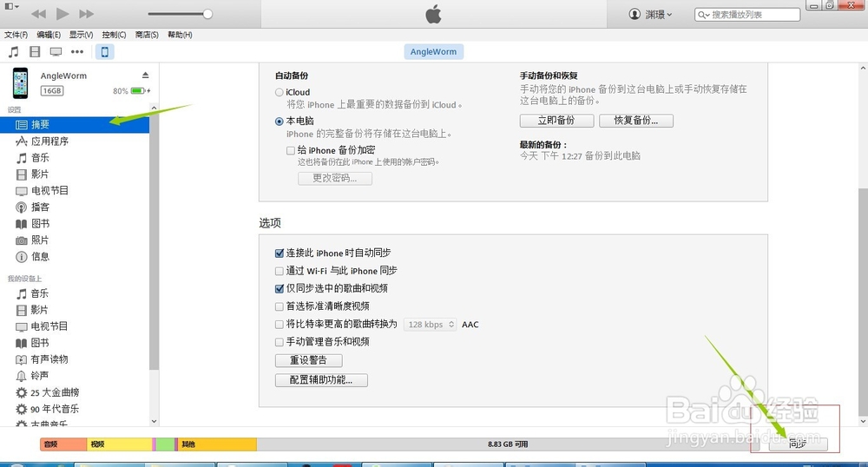
Task: Open the Movies library icon in toolbar
Action: 35,52
